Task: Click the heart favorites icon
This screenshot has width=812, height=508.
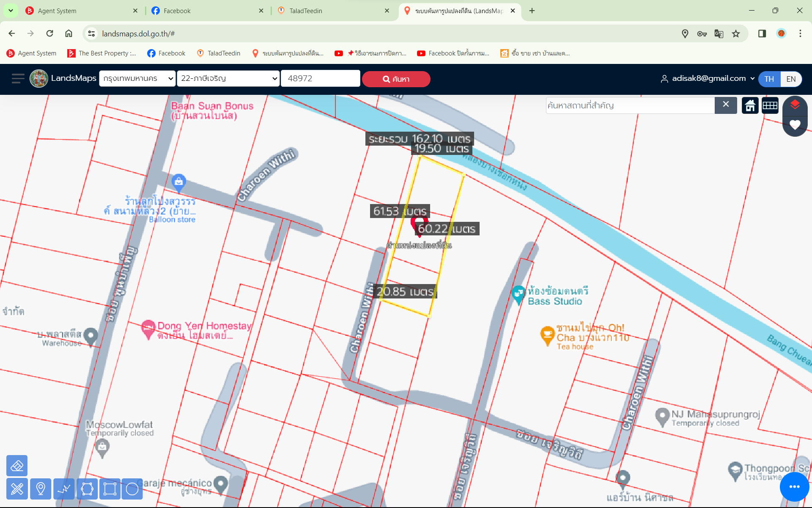Action: [x=795, y=125]
